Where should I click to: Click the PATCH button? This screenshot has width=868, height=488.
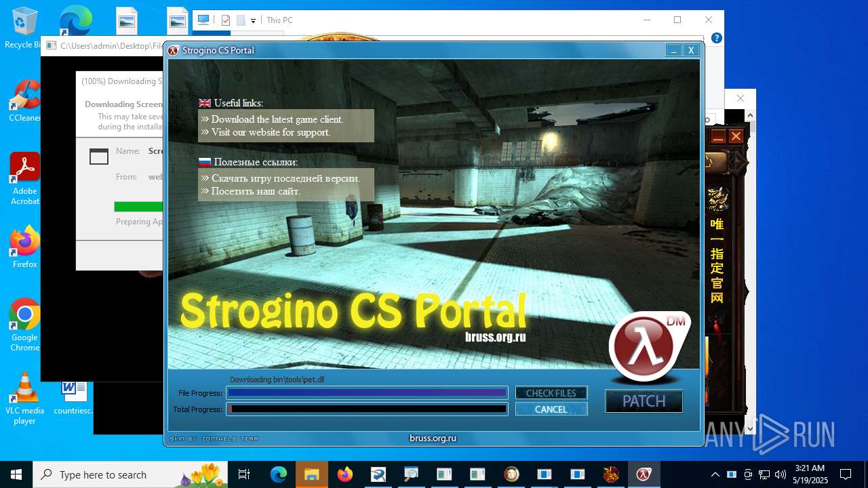tap(644, 401)
